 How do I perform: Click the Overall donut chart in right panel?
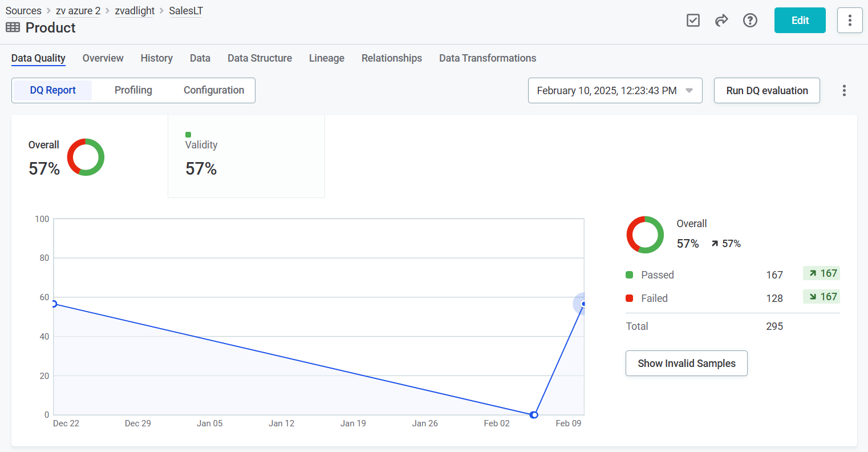pos(645,235)
